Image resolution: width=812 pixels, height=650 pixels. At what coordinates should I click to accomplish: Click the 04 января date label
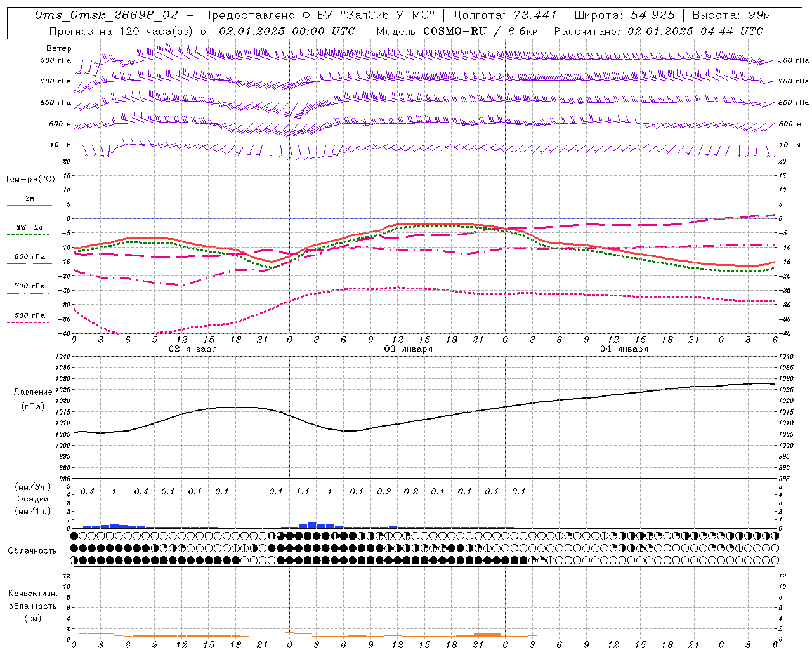pyautogui.click(x=624, y=349)
